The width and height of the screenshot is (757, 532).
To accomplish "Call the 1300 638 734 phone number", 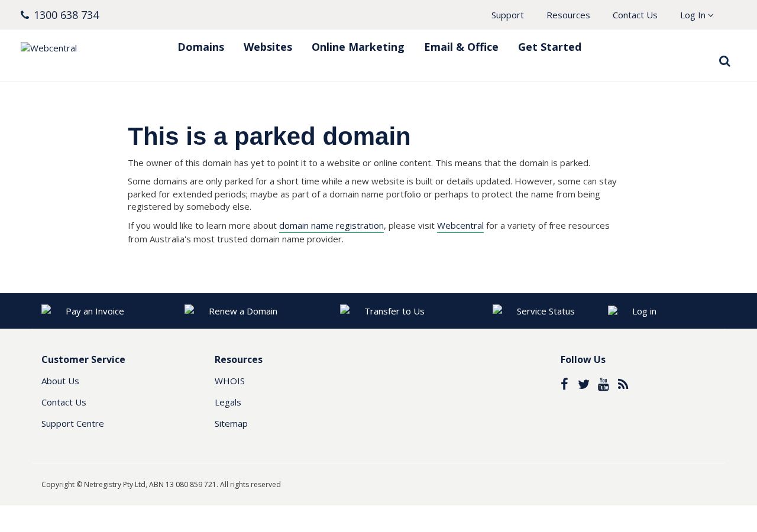I will tap(66, 15).
